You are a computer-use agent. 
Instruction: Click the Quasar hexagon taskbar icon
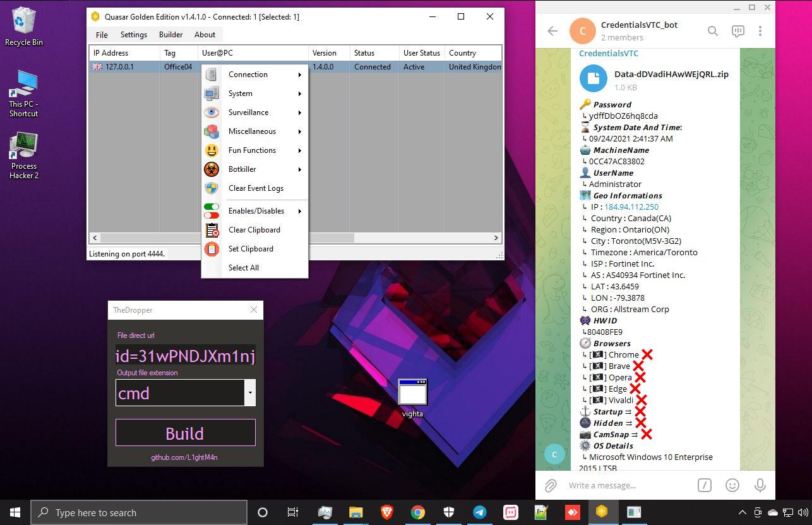pyautogui.click(x=602, y=512)
